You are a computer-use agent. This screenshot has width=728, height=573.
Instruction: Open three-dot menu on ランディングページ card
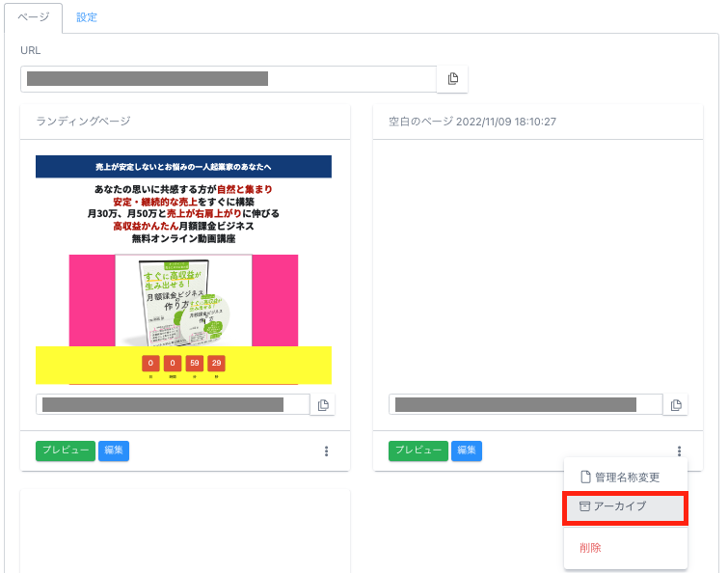click(x=327, y=450)
